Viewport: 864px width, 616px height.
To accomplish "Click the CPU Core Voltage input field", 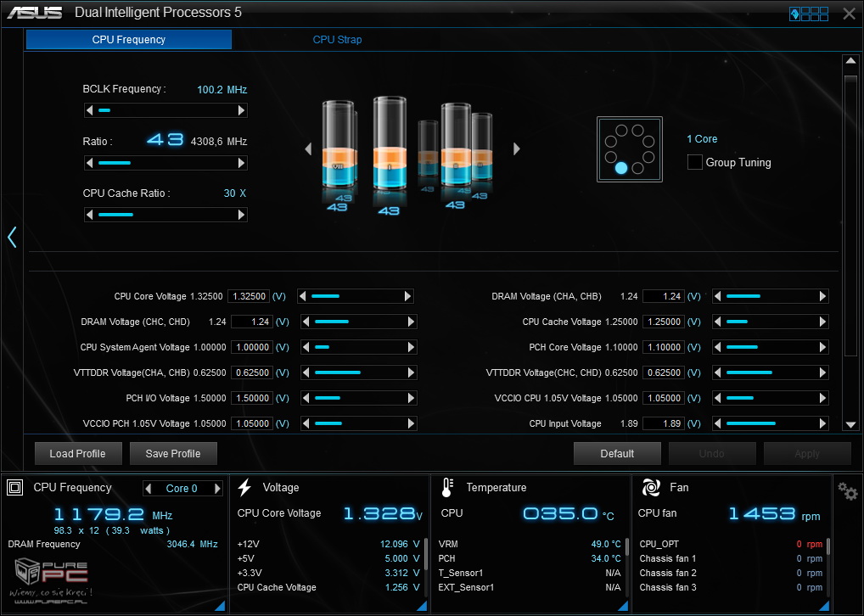I will (249, 296).
